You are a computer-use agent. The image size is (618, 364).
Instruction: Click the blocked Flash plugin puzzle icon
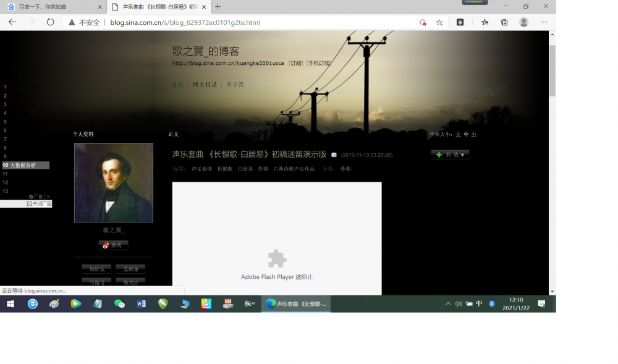(x=277, y=258)
